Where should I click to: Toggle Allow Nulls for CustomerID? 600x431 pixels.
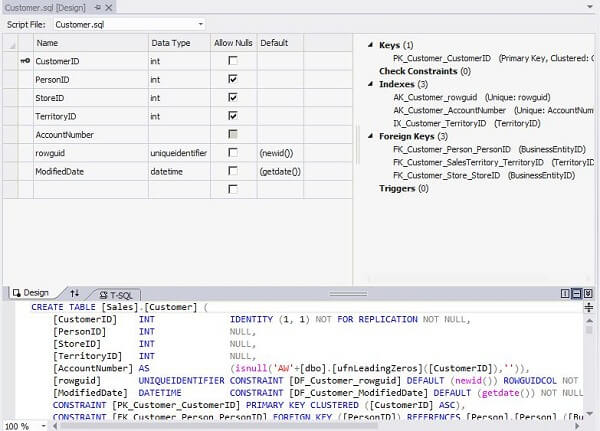[x=232, y=61]
